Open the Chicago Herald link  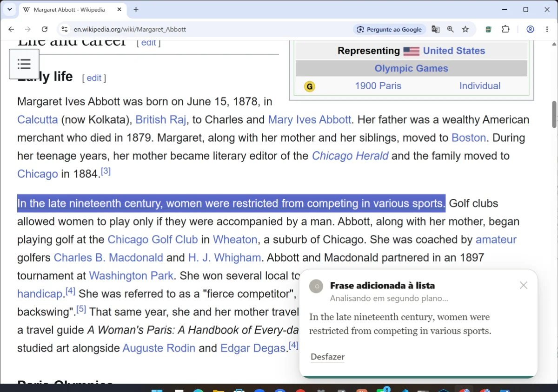click(350, 156)
